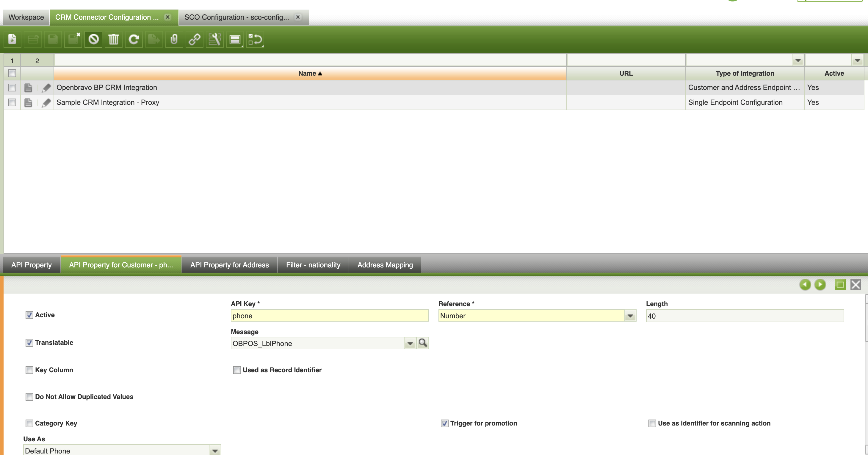Open the Use As dropdown arrow

click(x=215, y=451)
